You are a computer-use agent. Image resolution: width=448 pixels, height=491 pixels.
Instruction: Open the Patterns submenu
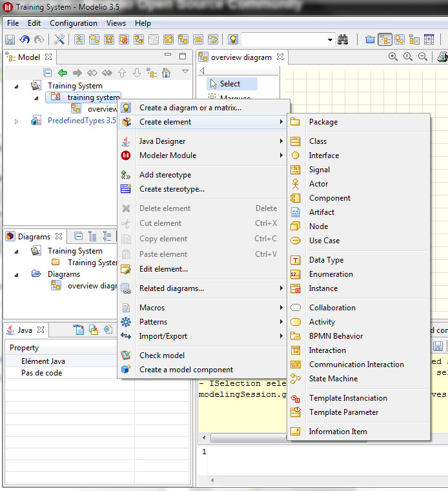pos(203,321)
